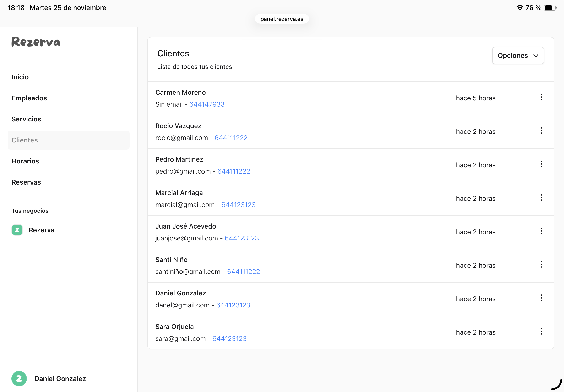Call Carmen Moreno's phone number 644147933
Screen dimensions: 564x392
point(207,104)
